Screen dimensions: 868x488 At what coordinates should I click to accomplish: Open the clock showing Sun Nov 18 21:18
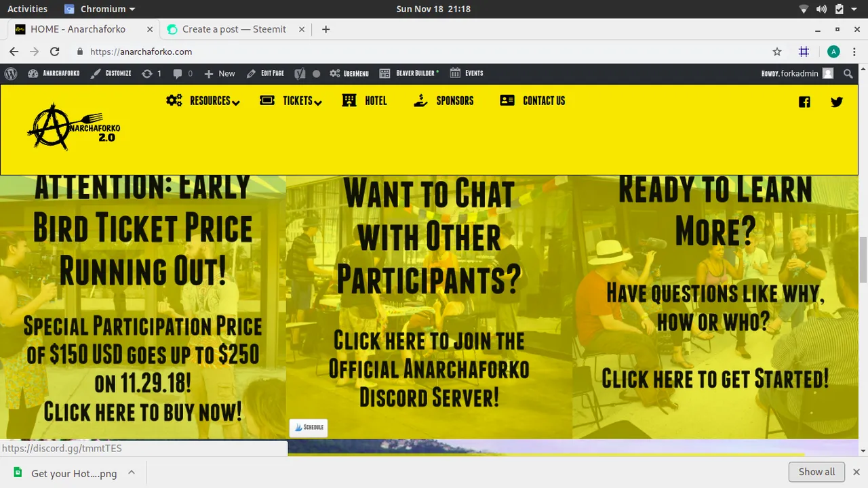point(433,9)
